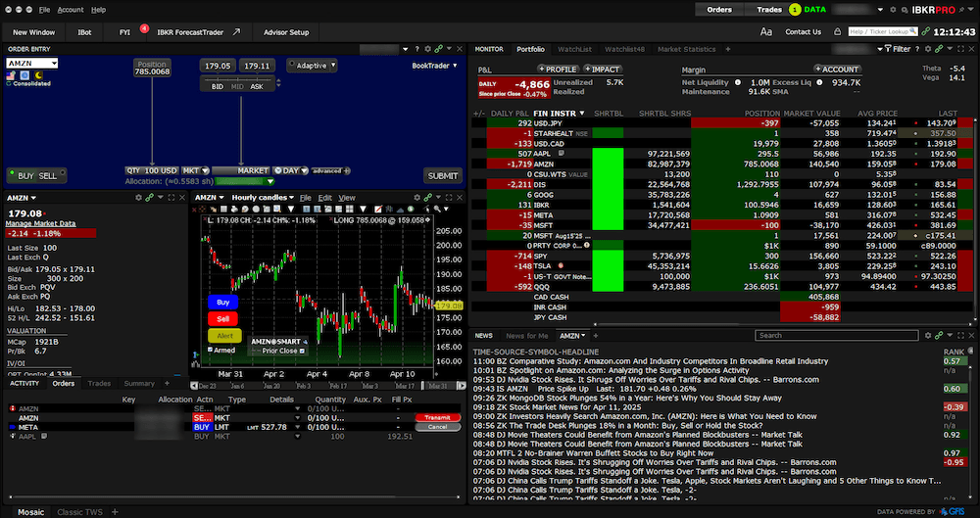Open the AMZN symbol dropdown in Order Entry
This screenshot has height=518, width=980.
click(x=54, y=63)
